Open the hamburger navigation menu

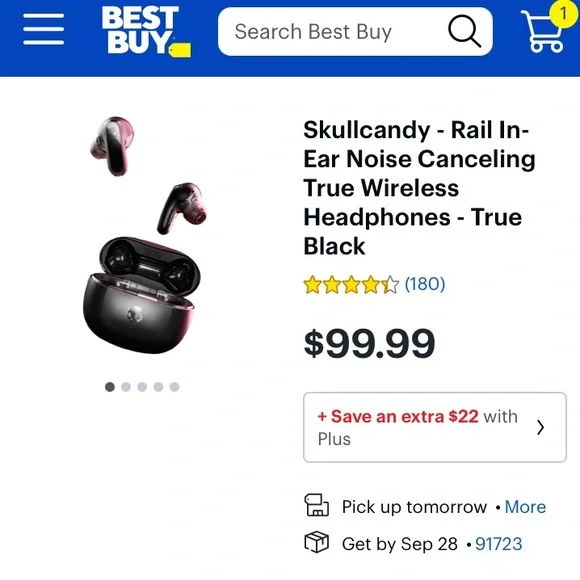(43, 29)
